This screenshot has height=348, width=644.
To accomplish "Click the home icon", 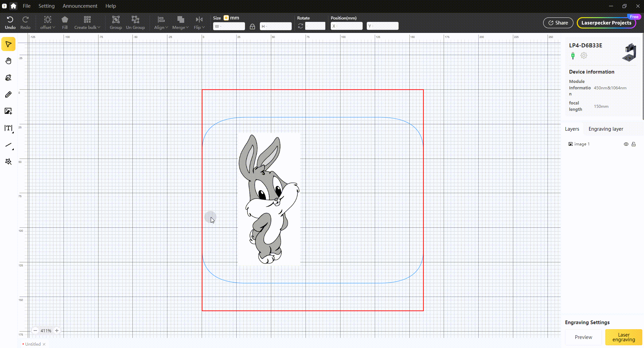I will [x=13, y=6].
